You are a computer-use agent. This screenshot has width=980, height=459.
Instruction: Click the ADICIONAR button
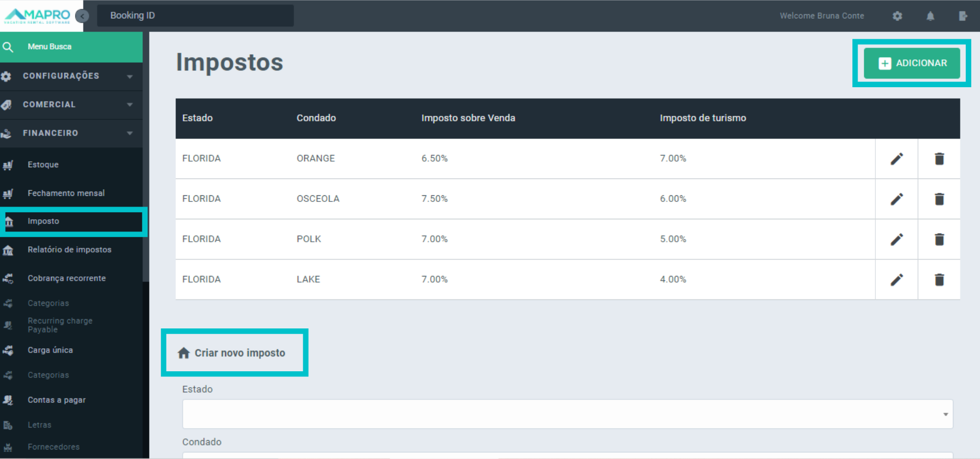(x=912, y=63)
